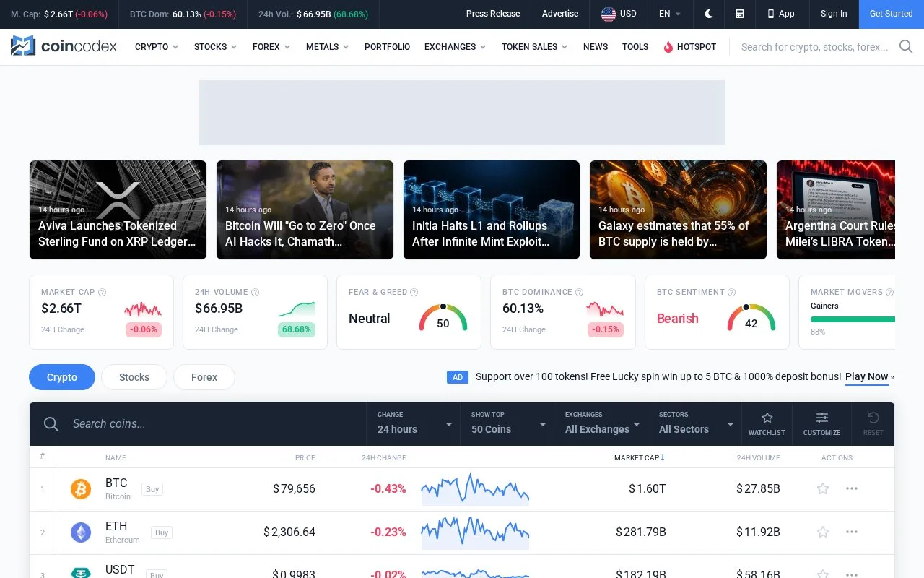Open the Press Release link
This screenshot has height=578, width=924.
pos(493,14)
